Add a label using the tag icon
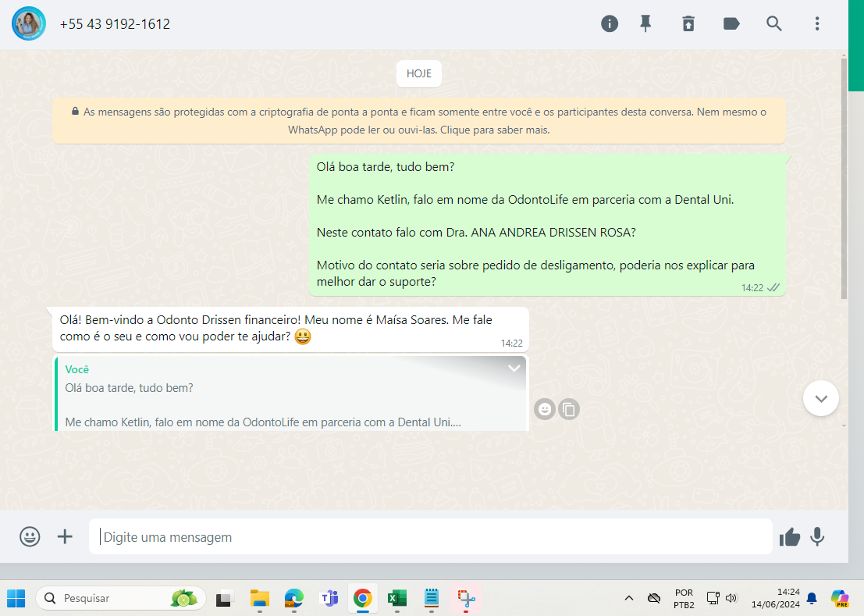The height and width of the screenshot is (616, 864). pyautogui.click(x=731, y=23)
